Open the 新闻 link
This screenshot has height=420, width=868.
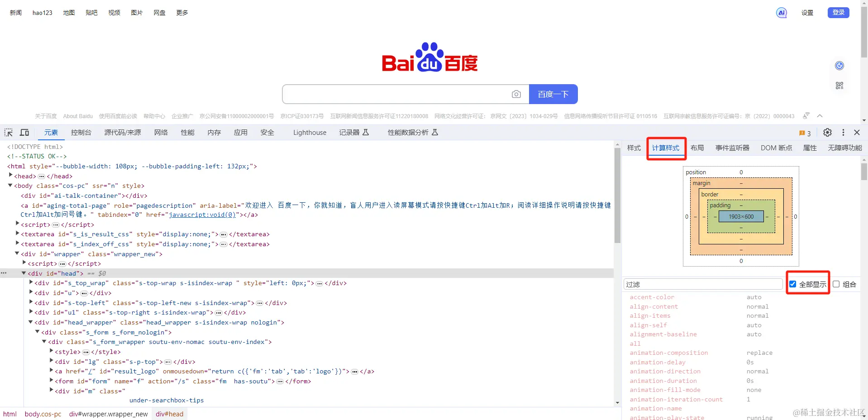[16, 13]
